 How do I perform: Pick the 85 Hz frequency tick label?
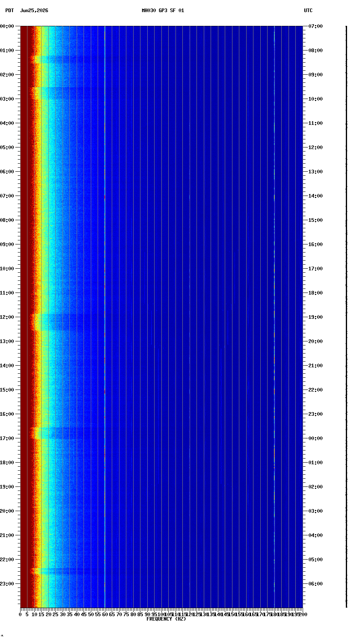click(140, 615)
